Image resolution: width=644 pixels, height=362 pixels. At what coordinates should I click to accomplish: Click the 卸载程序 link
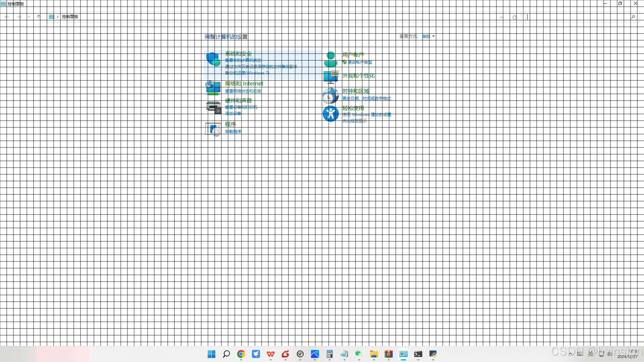(x=233, y=132)
